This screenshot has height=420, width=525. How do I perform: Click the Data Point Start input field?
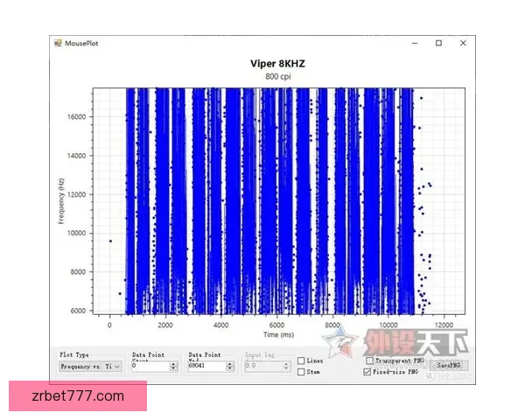tap(150, 366)
